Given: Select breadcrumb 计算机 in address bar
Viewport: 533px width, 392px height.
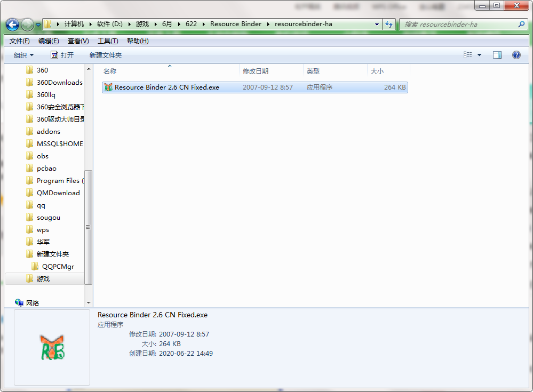Looking at the screenshot, I should click(x=74, y=24).
